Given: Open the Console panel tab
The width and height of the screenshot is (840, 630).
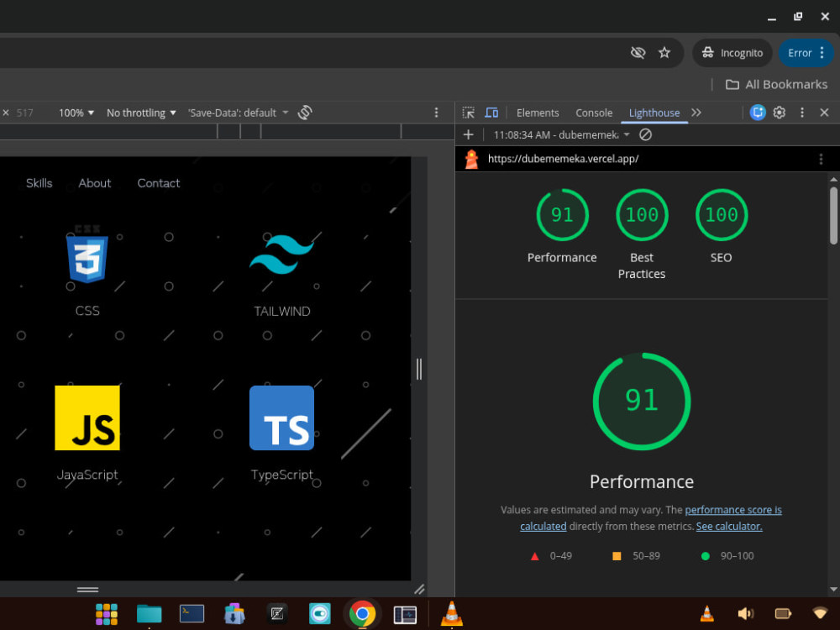Looking at the screenshot, I should (594, 113).
